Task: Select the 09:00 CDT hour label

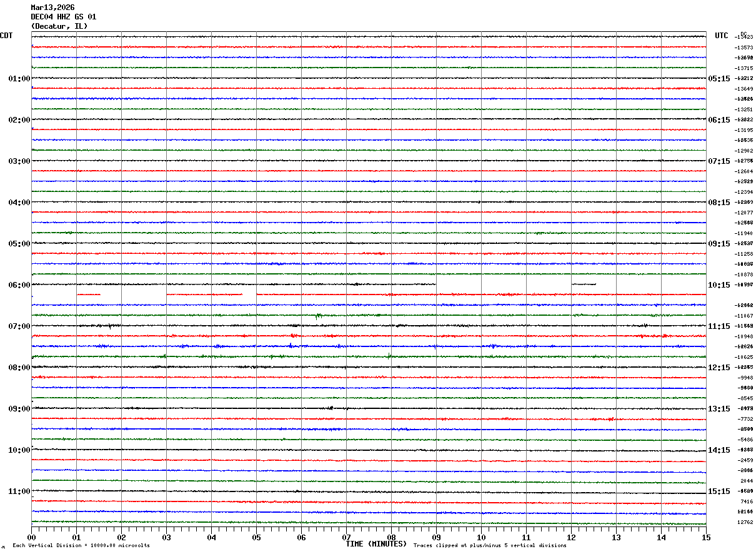Action: tap(19, 409)
